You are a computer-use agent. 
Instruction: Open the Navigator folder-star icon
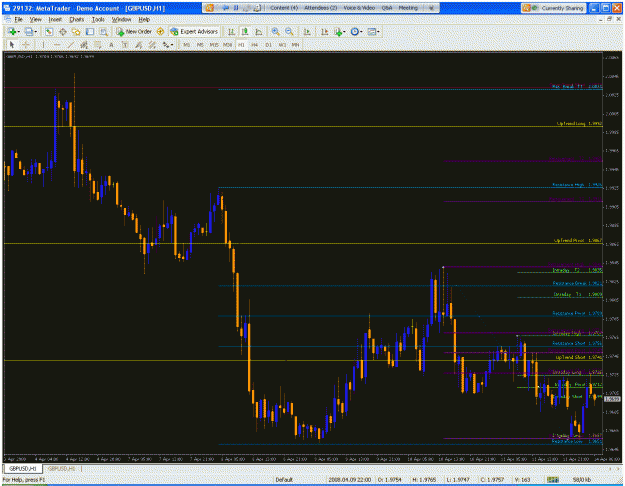tap(76, 31)
